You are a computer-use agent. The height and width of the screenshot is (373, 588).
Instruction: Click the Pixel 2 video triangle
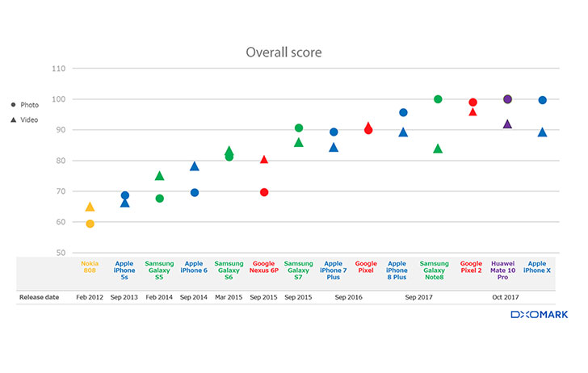(472, 111)
